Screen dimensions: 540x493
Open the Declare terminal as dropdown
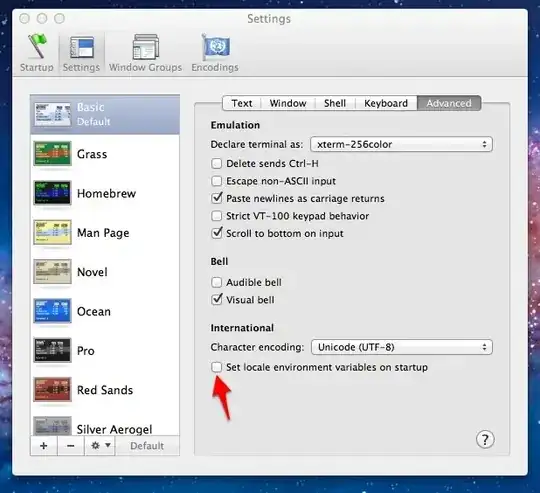[x=401, y=144]
